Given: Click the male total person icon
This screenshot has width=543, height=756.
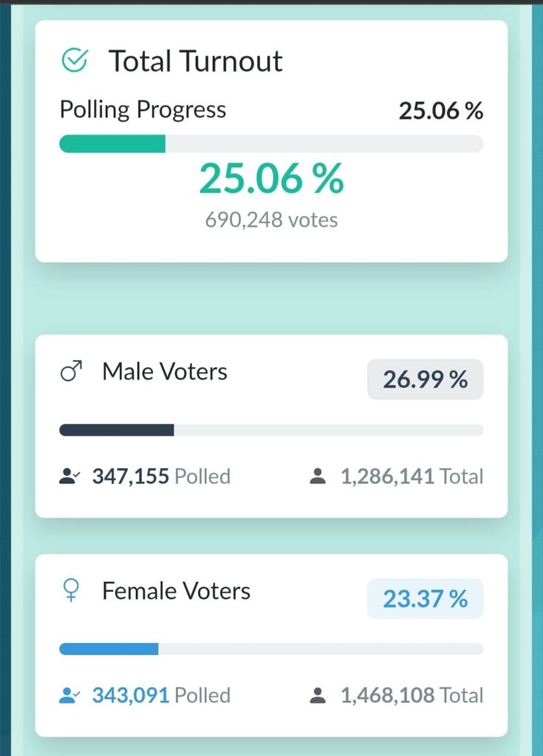Looking at the screenshot, I should click(x=318, y=476).
